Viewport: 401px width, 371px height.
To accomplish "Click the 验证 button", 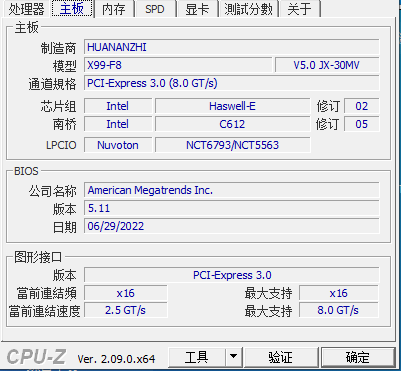I will tap(280, 358).
